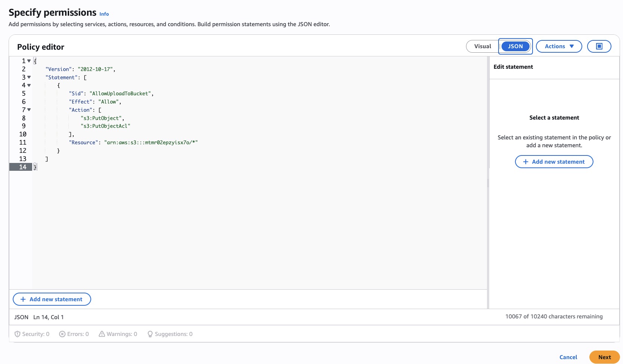Collapse the Statement array on line 3

coord(29,77)
